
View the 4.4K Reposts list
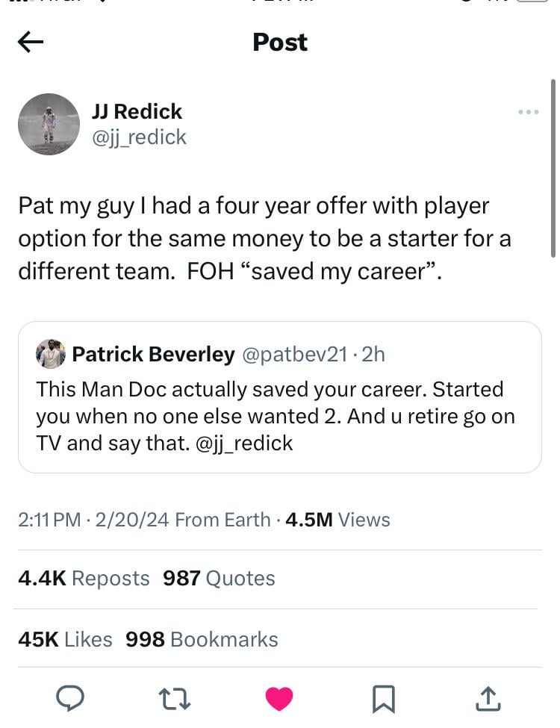click(x=84, y=578)
